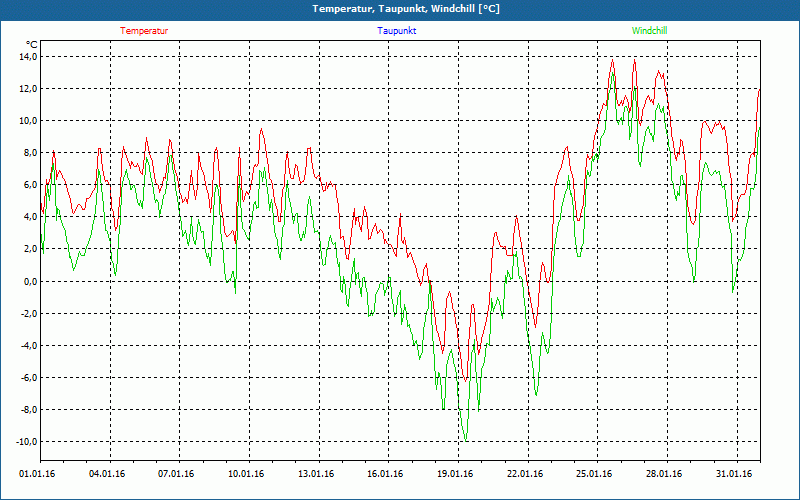The image size is (800, 500).
Task: Click the 14,0 y-axis value
Action: click(28, 57)
